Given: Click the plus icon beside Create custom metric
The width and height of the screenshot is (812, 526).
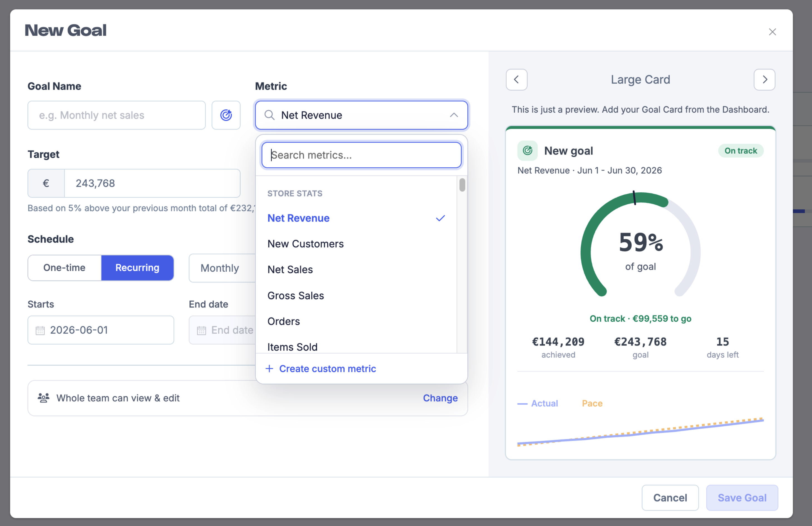Looking at the screenshot, I should click(269, 368).
